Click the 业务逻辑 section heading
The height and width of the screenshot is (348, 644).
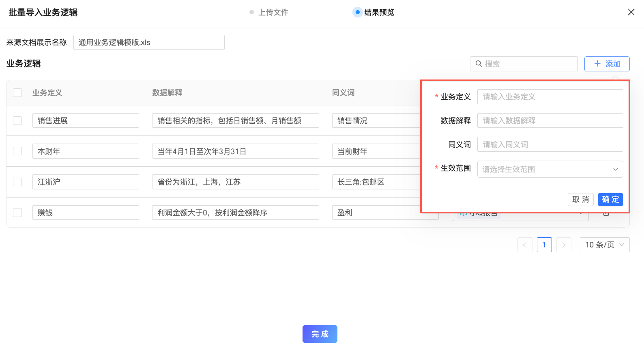pos(24,64)
